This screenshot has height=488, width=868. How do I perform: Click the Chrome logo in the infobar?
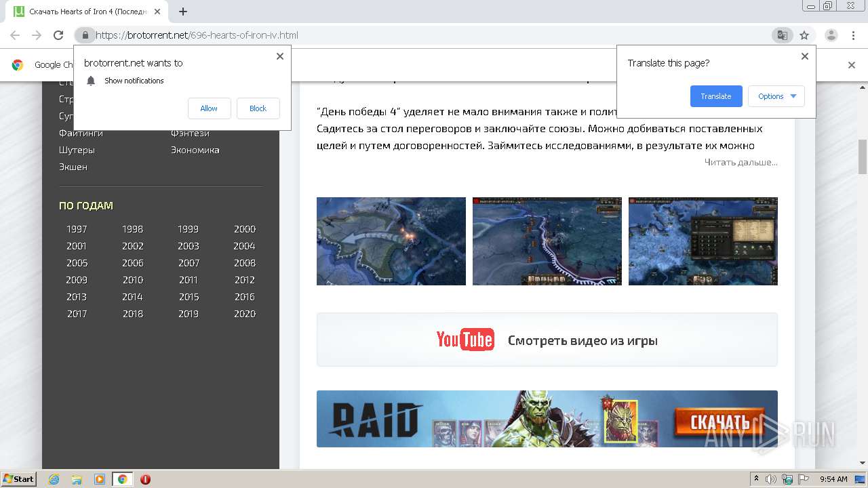point(18,65)
